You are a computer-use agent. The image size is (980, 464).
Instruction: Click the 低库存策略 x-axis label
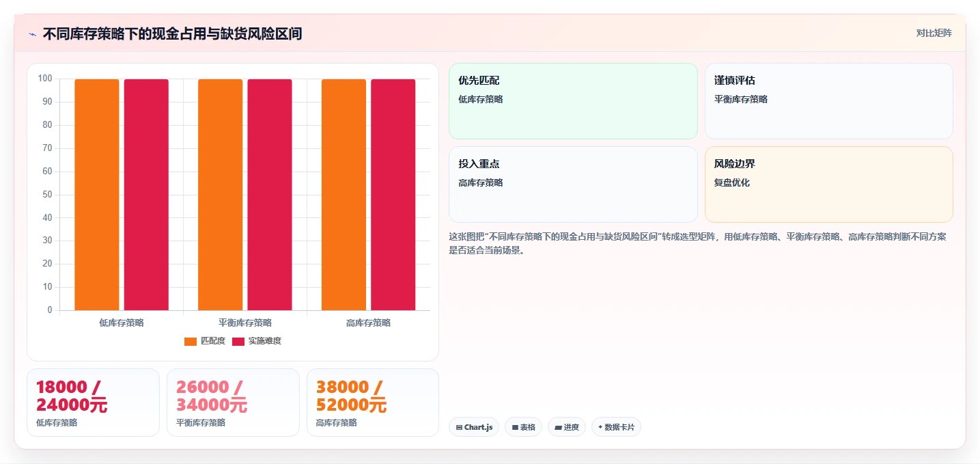coord(122,323)
